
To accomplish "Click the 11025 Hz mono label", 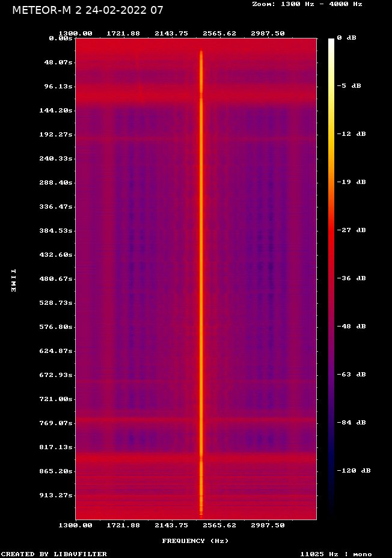I will point(336,554).
